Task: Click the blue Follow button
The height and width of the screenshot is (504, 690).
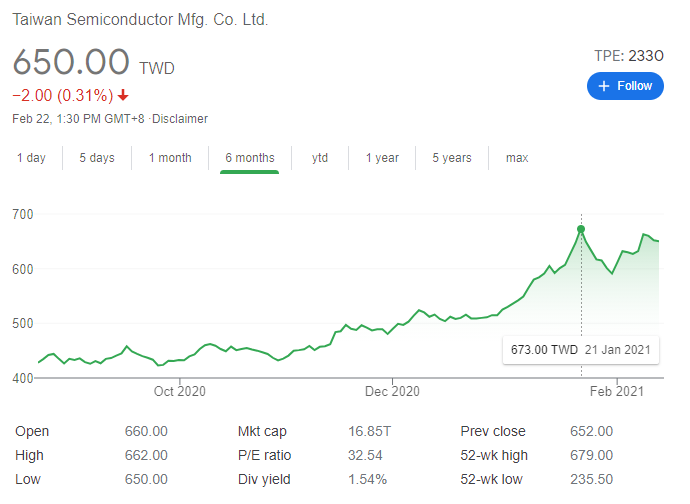Action: click(625, 86)
